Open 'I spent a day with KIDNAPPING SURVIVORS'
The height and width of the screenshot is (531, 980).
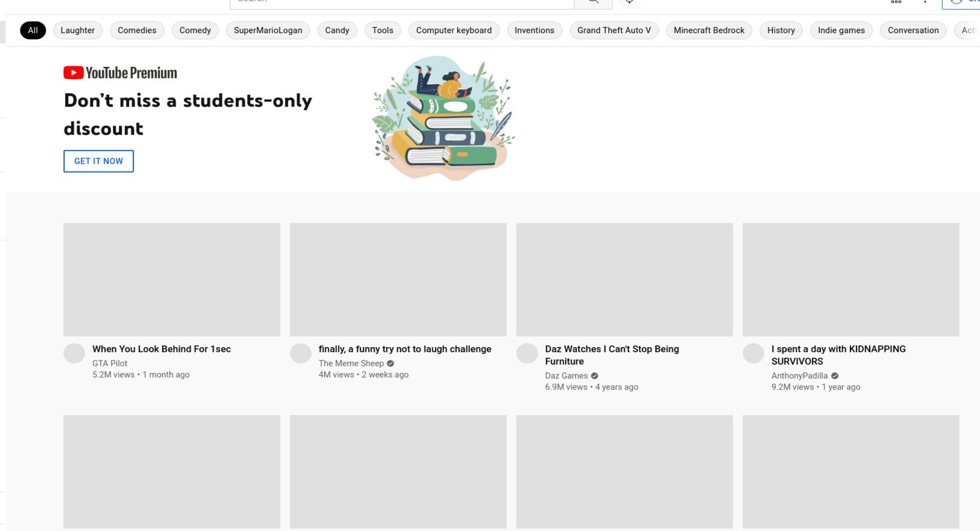tap(839, 355)
